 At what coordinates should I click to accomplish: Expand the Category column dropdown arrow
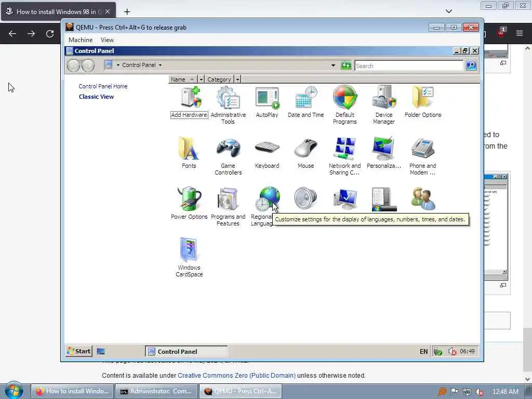pyautogui.click(x=237, y=79)
